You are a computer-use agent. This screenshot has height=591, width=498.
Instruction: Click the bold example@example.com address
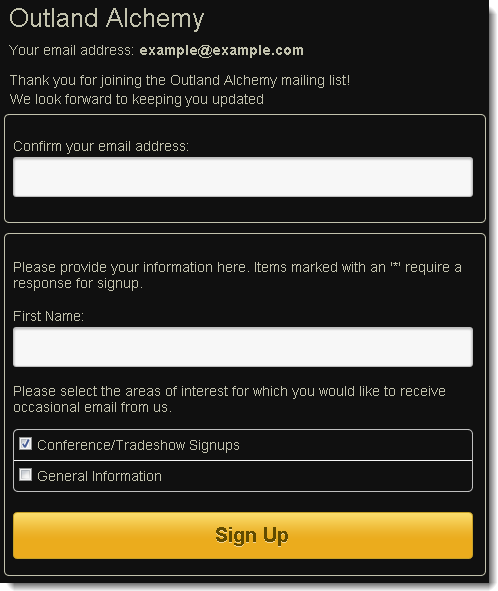(222, 50)
